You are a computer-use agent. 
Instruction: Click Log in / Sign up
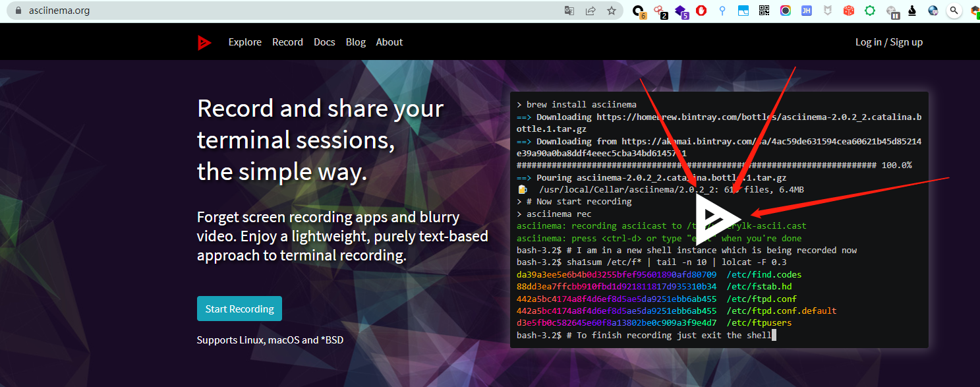[x=889, y=42]
